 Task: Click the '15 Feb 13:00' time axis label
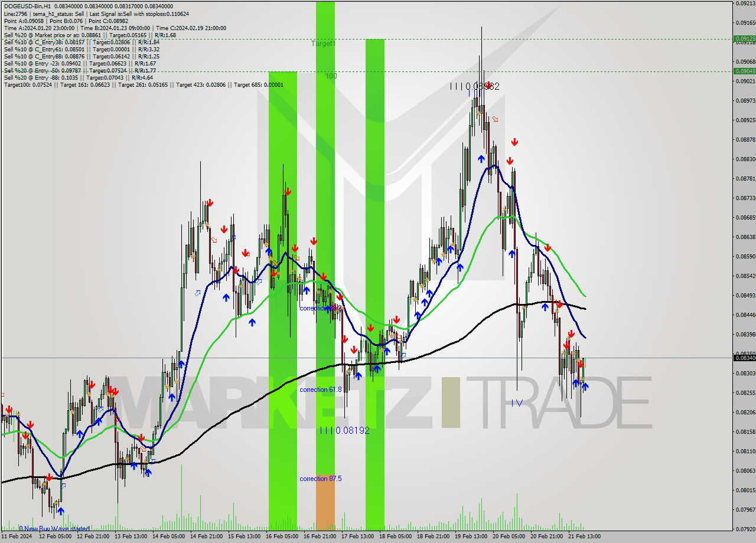[245, 537]
